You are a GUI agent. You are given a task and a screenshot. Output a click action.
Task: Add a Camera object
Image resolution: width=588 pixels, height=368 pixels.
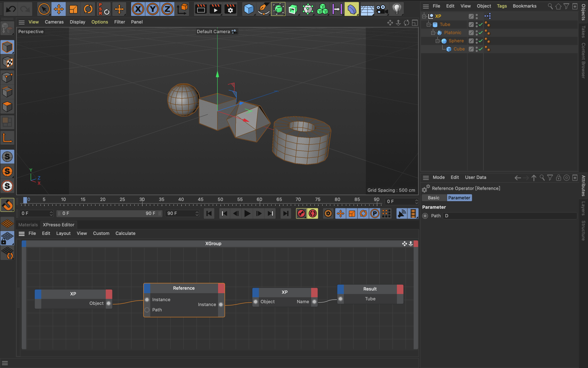[x=382, y=9]
